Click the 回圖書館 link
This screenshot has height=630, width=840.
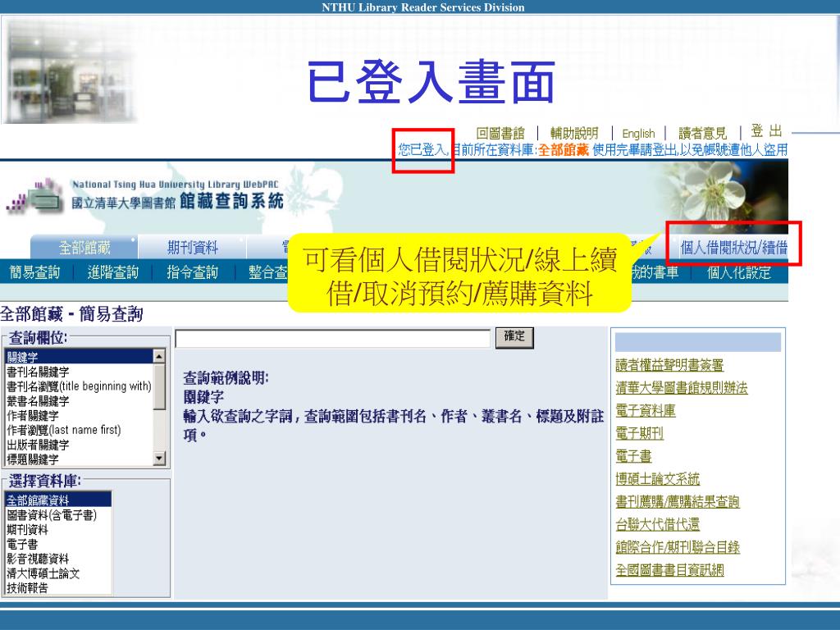coord(500,133)
